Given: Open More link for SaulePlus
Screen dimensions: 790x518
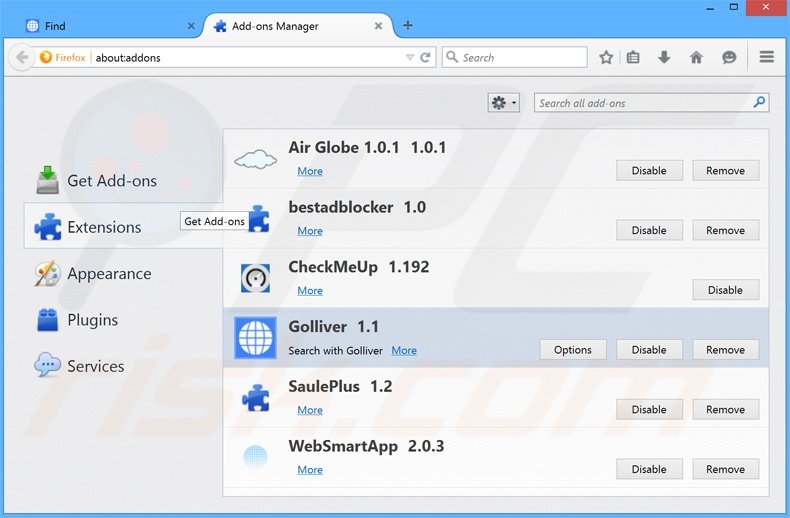Looking at the screenshot, I should click(x=310, y=410).
